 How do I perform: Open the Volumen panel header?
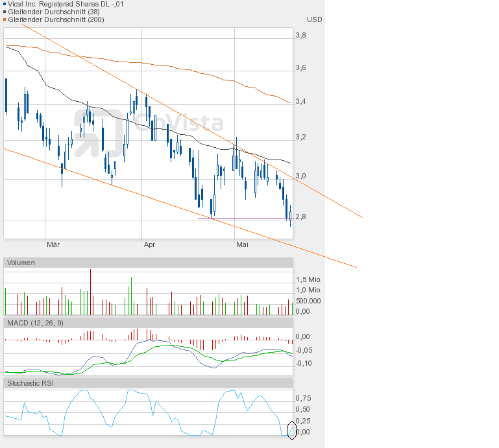point(22,263)
